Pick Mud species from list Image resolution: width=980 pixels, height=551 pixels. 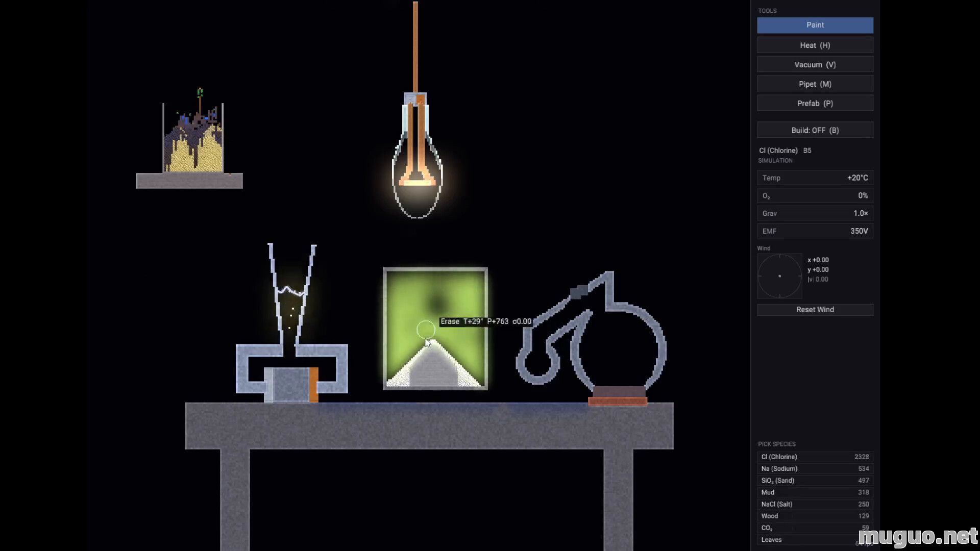(x=815, y=492)
